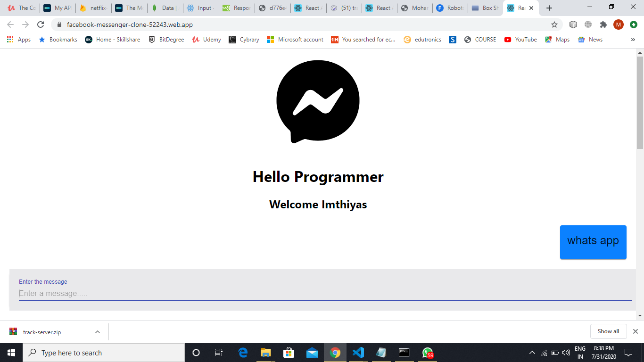Click the page vertical scrollbar thumb
Image resolution: width=644 pixels, height=362 pixels.
[640, 102]
